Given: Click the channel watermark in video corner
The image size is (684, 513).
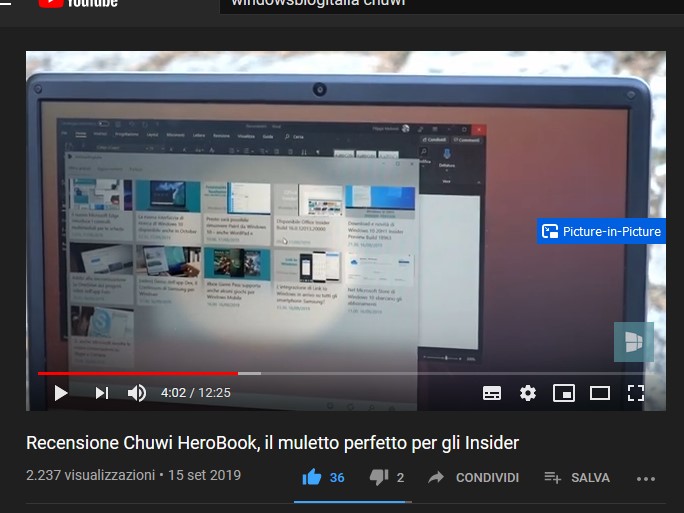Looking at the screenshot, I should [x=633, y=342].
